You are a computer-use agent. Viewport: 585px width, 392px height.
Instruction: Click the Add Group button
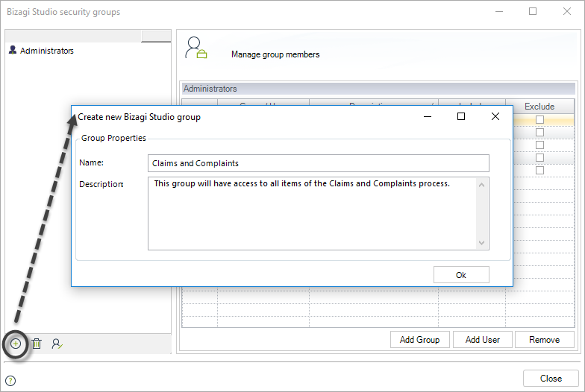click(x=419, y=340)
